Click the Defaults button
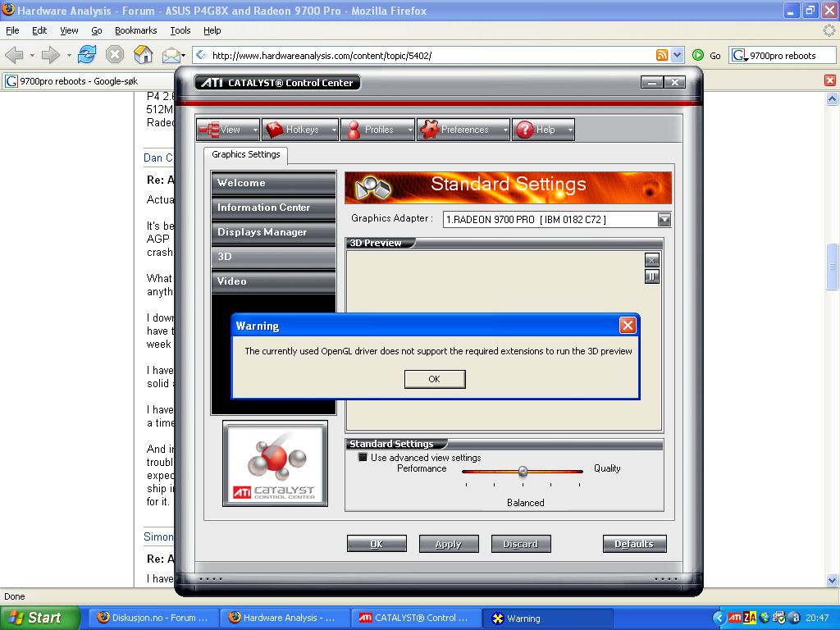The height and width of the screenshot is (630, 840). 634,544
